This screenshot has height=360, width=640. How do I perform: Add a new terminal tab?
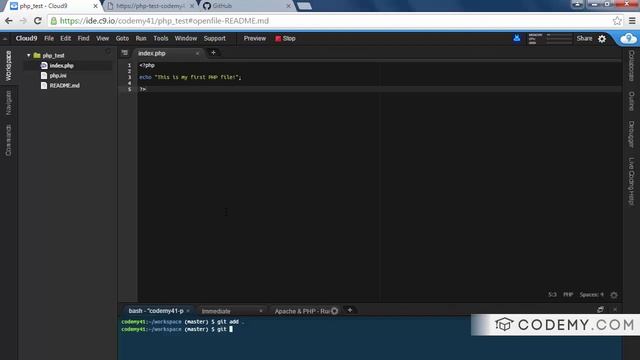pyautogui.click(x=350, y=310)
